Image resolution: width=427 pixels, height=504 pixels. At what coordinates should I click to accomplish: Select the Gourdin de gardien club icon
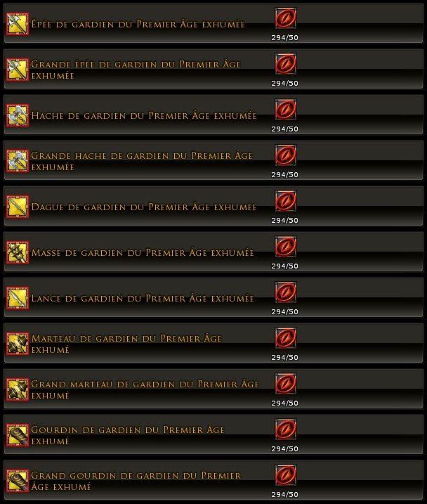[18, 434]
